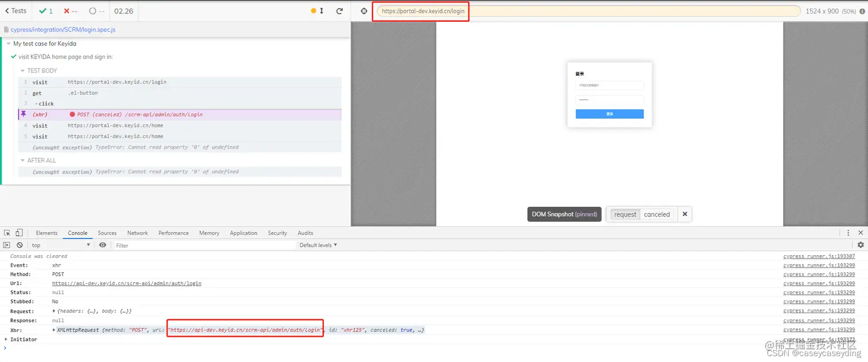Toggle auto-scrolling arrows icon
The image size is (868, 362).
321,11
